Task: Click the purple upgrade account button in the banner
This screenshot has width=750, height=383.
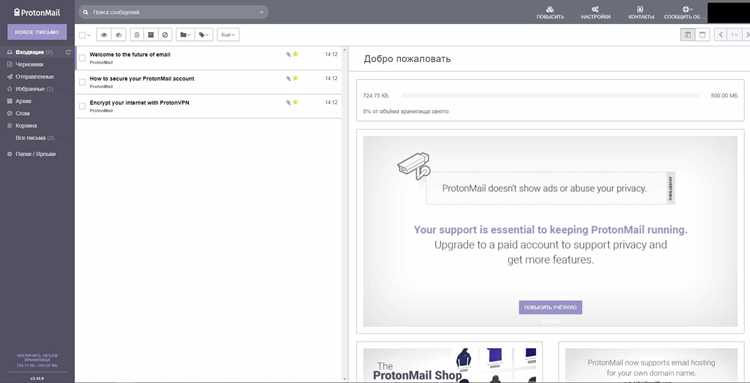Action: [x=550, y=307]
